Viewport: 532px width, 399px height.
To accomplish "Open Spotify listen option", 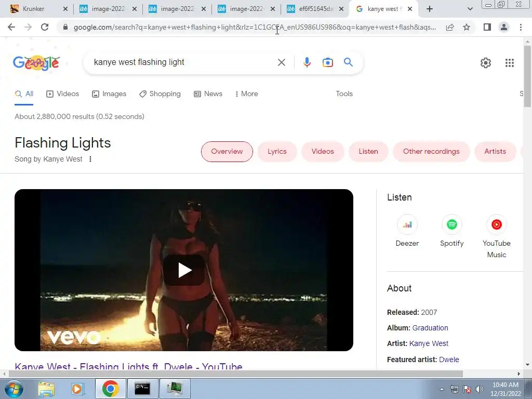I will click(x=451, y=230).
